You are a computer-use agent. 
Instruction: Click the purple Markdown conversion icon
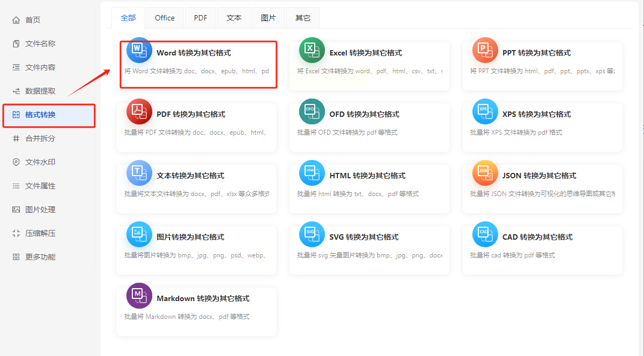click(x=139, y=296)
